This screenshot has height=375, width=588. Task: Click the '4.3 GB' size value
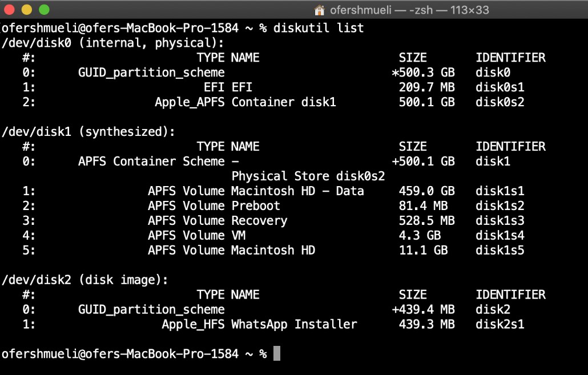pyautogui.click(x=420, y=236)
